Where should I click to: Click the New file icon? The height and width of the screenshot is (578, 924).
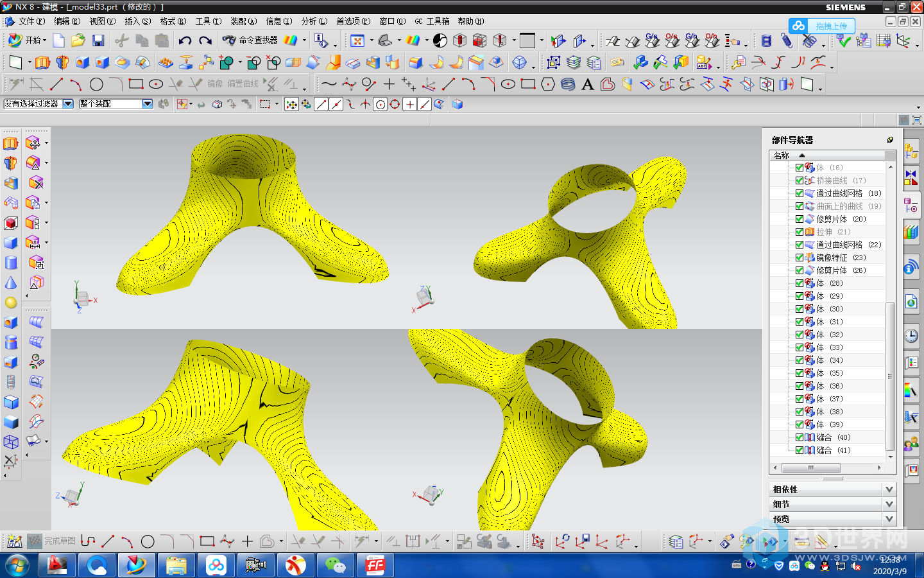click(58, 41)
